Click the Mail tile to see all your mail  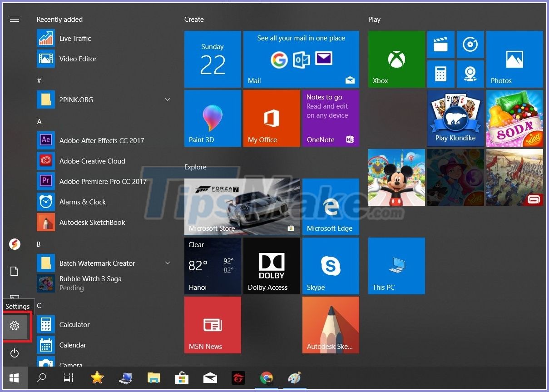click(301, 59)
